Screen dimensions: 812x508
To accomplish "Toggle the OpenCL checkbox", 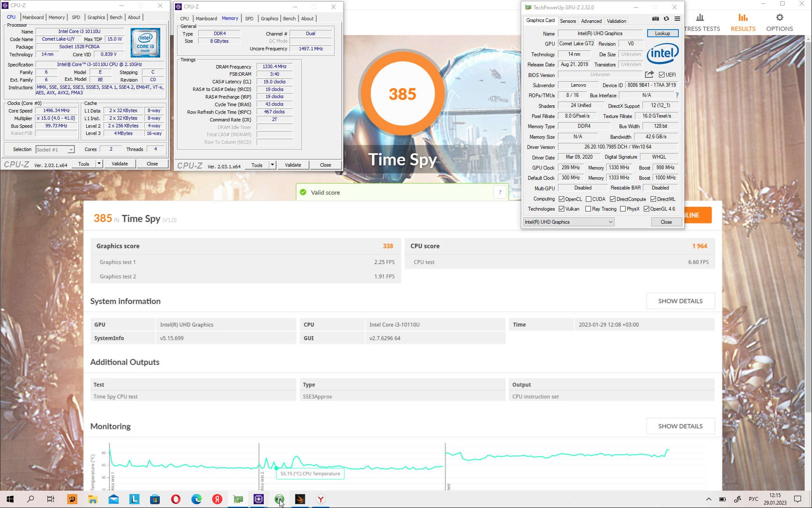I will point(561,199).
